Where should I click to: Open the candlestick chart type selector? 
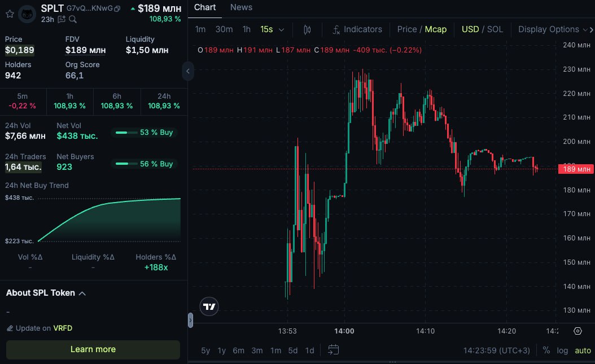307,29
